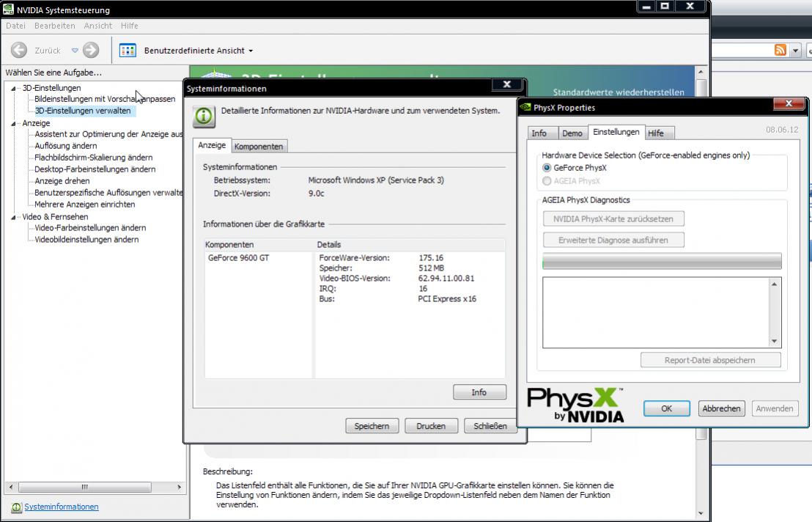This screenshot has width=812, height=522.
Task: Select 3D-Einstellungen verwalten item
Action: coord(83,111)
